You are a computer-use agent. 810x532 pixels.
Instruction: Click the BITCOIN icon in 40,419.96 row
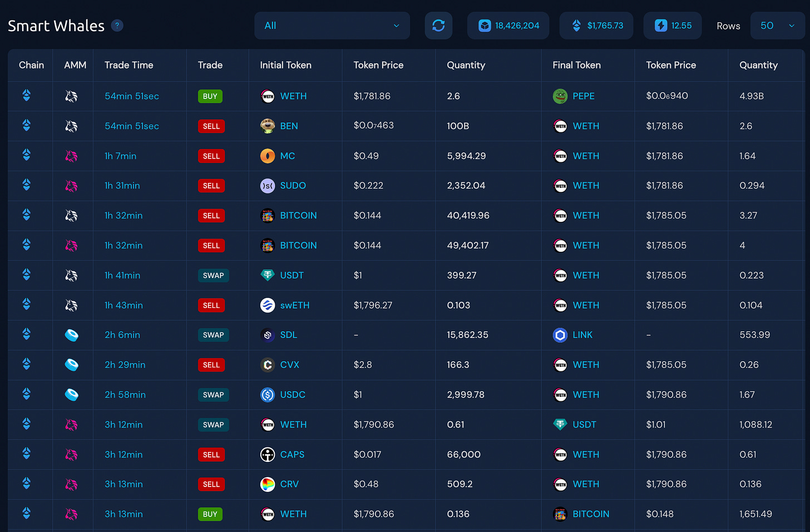click(x=268, y=216)
